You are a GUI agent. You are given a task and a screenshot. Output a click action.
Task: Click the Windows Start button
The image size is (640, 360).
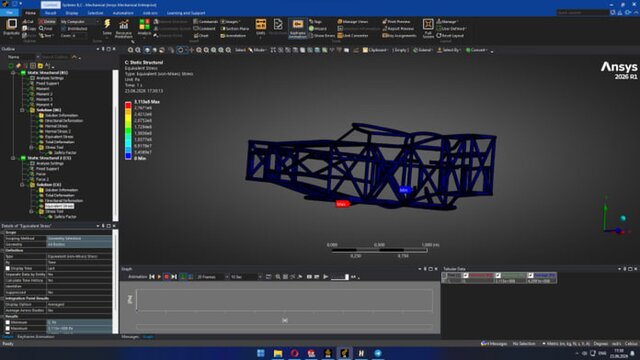click(x=261, y=353)
